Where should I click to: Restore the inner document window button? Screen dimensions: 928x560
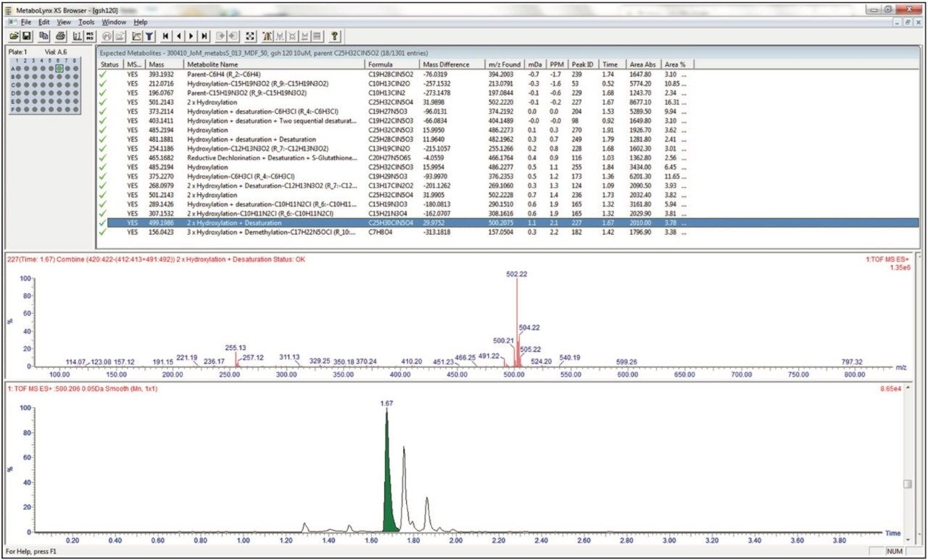[x=908, y=22]
